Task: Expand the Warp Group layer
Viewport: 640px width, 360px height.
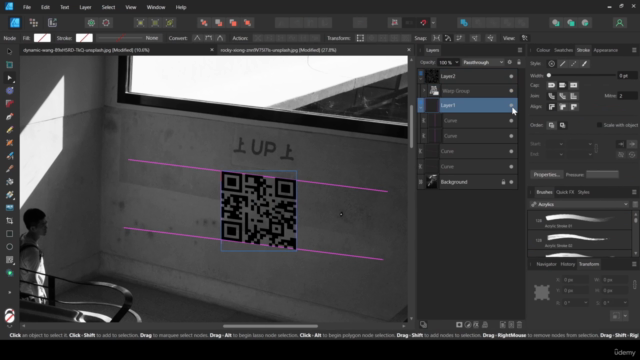Action: click(x=424, y=91)
